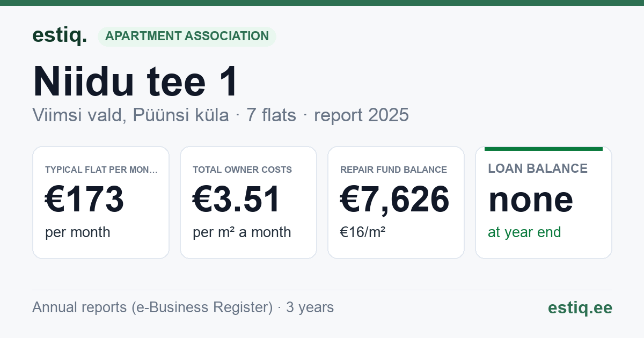The height and width of the screenshot is (338, 644).
Task: Click the €16/m² text
Action: pos(362,232)
